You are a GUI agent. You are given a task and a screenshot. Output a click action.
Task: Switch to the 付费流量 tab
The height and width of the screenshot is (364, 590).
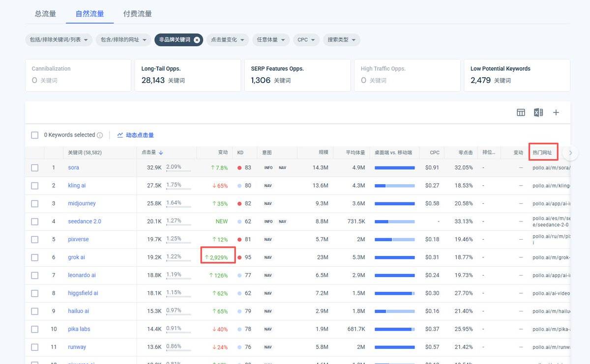tap(138, 14)
